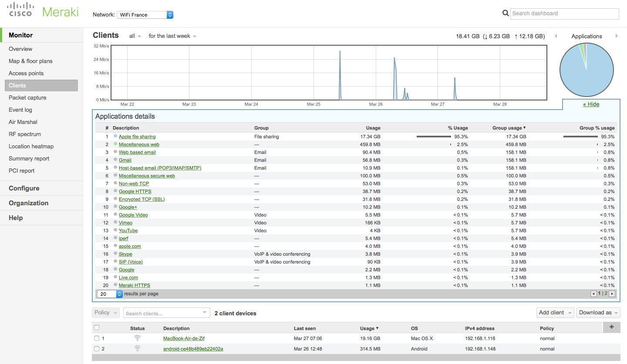Go to page 2 of applications
The height and width of the screenshot is (364, 627).
606,294
